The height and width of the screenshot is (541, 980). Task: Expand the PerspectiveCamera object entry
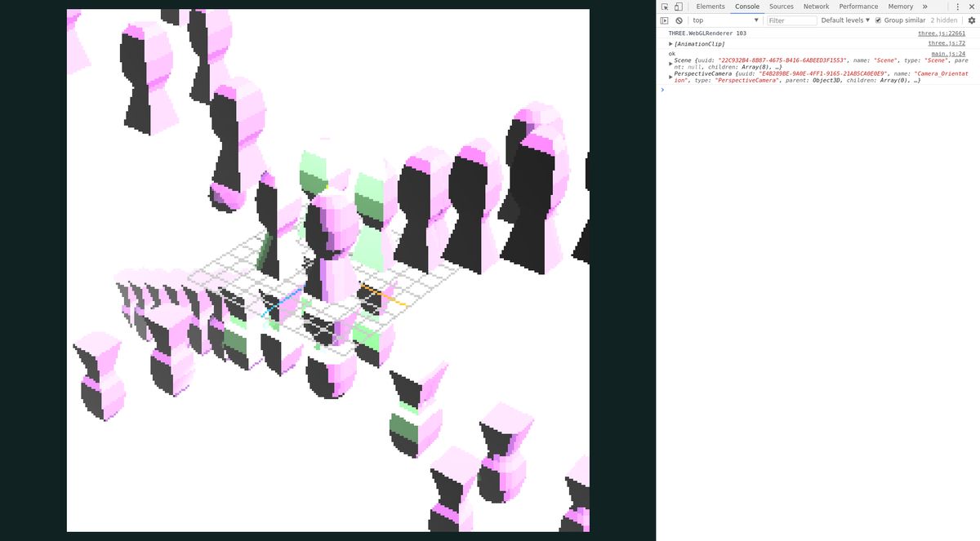tap(671, 77)
